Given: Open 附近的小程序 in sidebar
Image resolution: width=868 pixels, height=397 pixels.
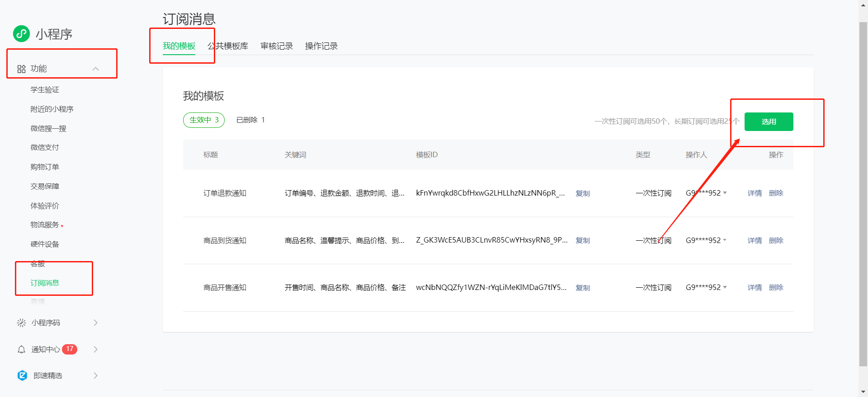Looking at the screenshot, I should 52,109.
